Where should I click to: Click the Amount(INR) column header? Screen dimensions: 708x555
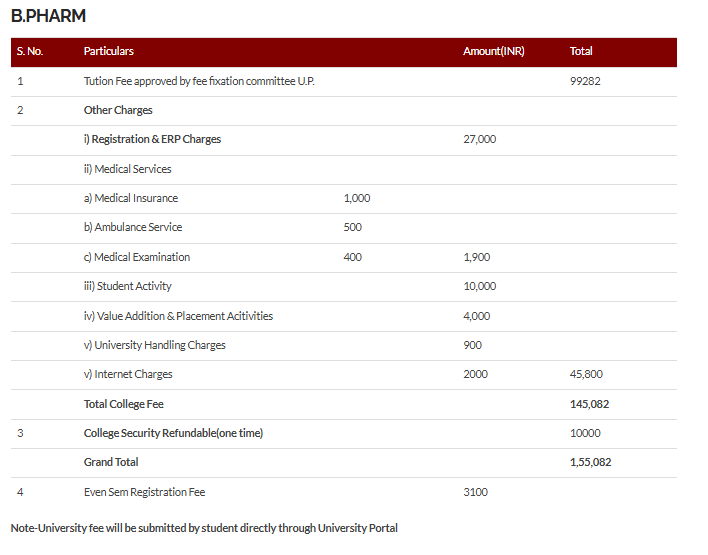click(494, 51)
